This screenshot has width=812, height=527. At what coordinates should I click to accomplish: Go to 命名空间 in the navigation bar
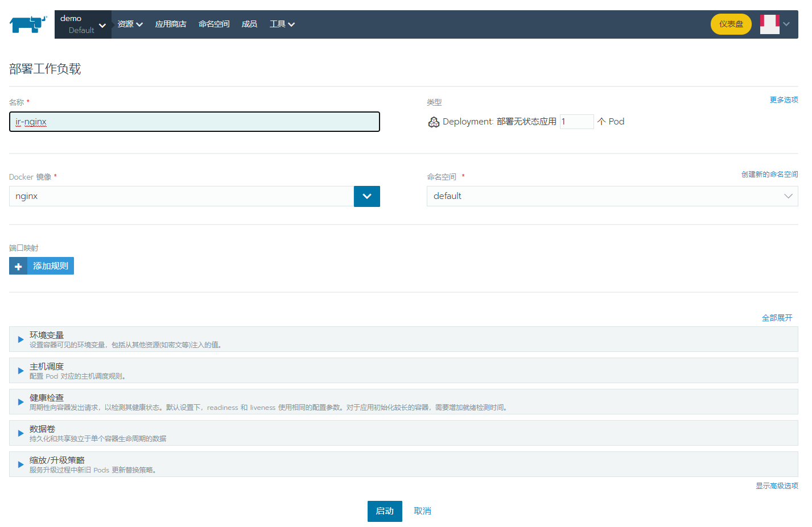(x=214, y=24)
